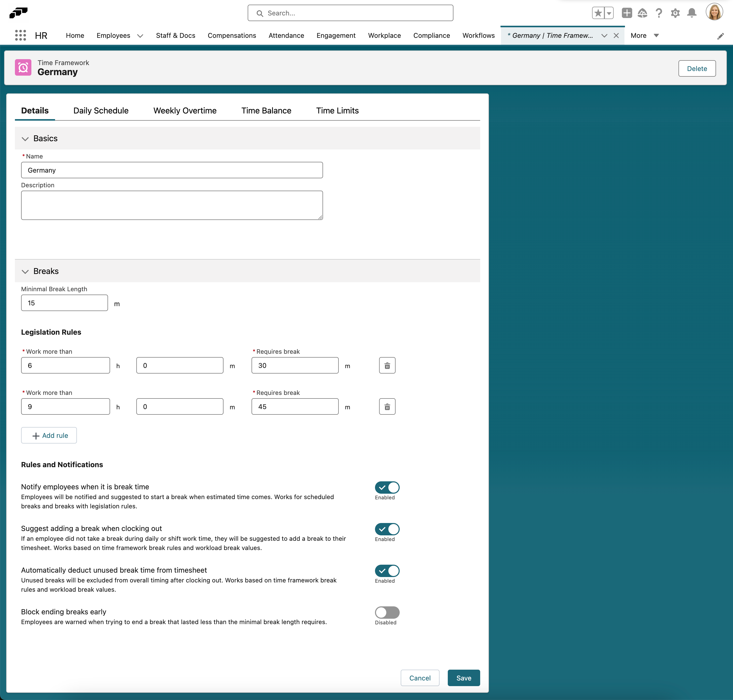Viewport: 733px width, 700px height.
Task: Collapse the Basics section
Action: point(25,138)
